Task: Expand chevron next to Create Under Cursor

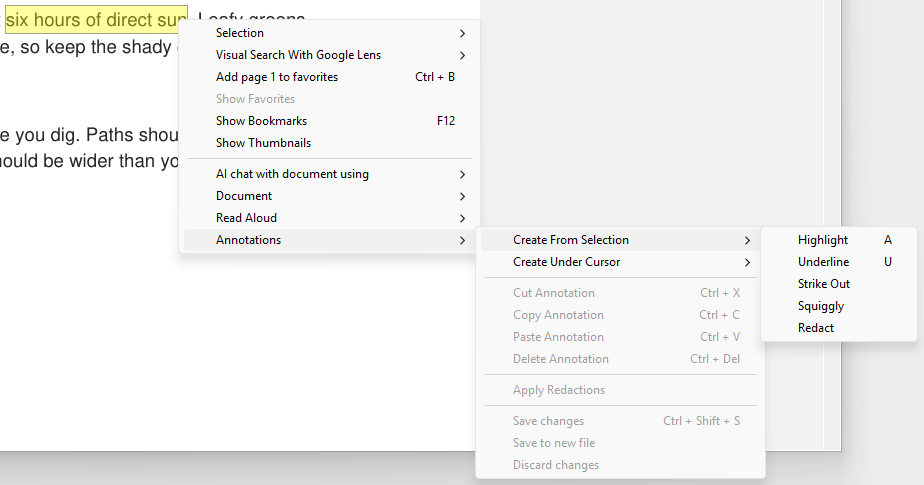Action: 747,262
